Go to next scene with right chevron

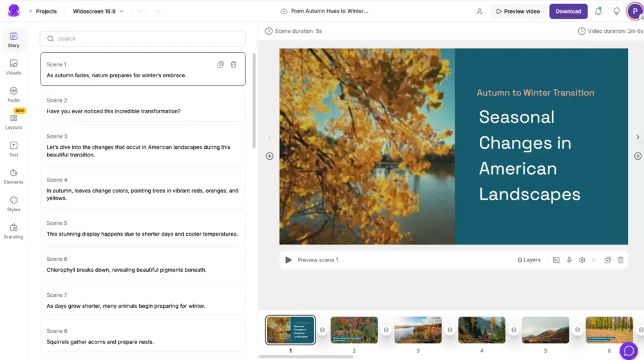coord(638,137)
